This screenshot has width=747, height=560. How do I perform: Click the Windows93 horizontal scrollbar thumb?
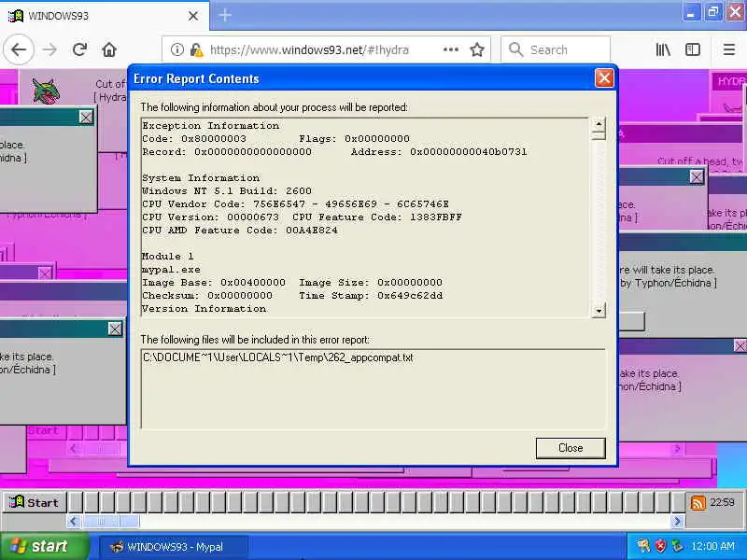pyautogui.click(x=110, y=521)
